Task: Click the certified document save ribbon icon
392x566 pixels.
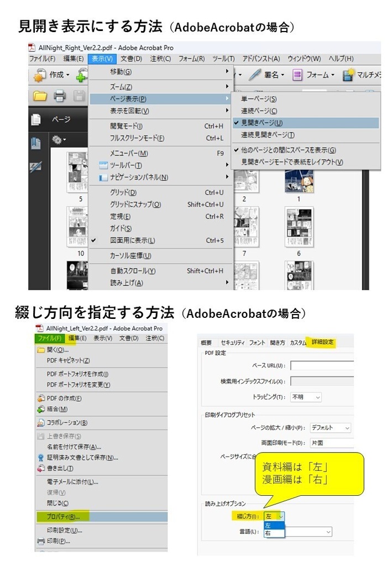Action: (x=41, y=458)
